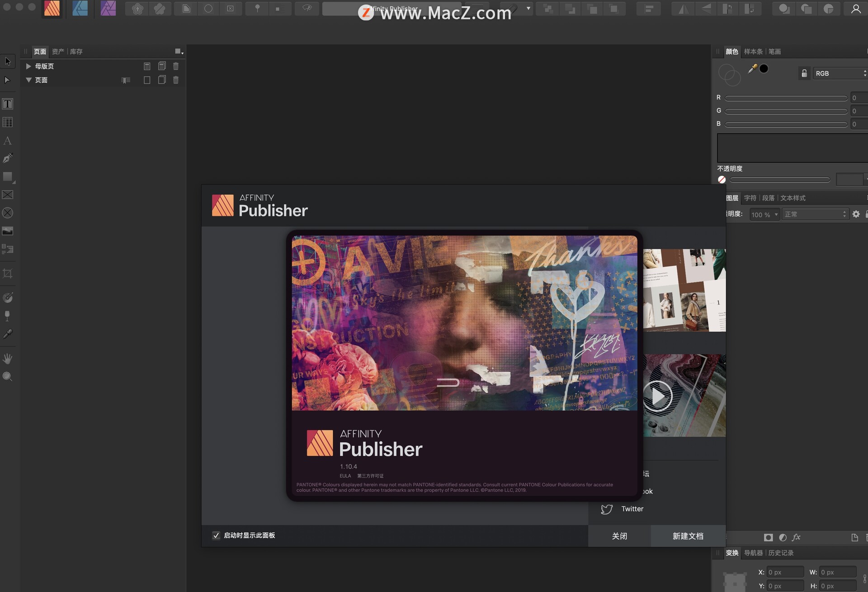Click the 关闭 button
868x592 pixels.
tap(619, 536)
